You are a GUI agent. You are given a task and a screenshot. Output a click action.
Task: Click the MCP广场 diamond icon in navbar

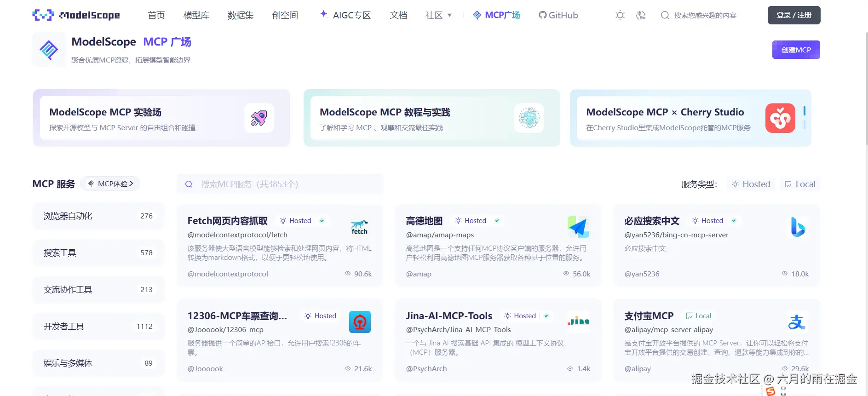point(477,15)
